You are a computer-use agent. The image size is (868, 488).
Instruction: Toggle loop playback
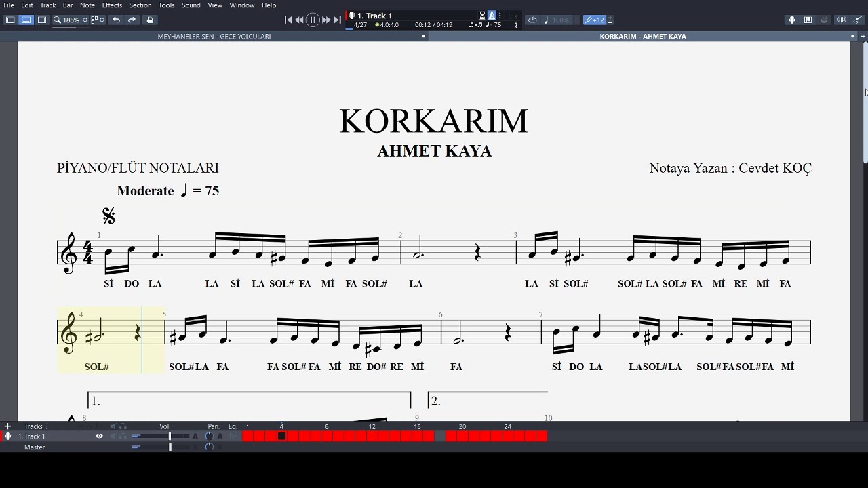coord(532,20)
